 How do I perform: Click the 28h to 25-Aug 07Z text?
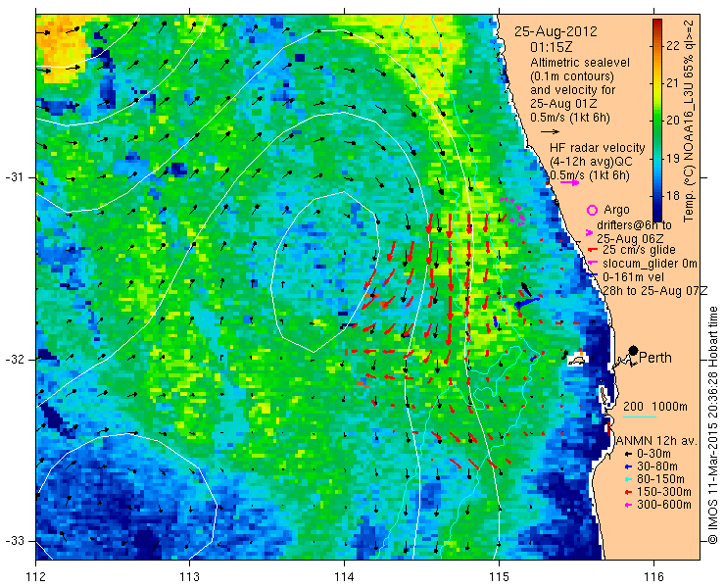[x=655, y=291]
